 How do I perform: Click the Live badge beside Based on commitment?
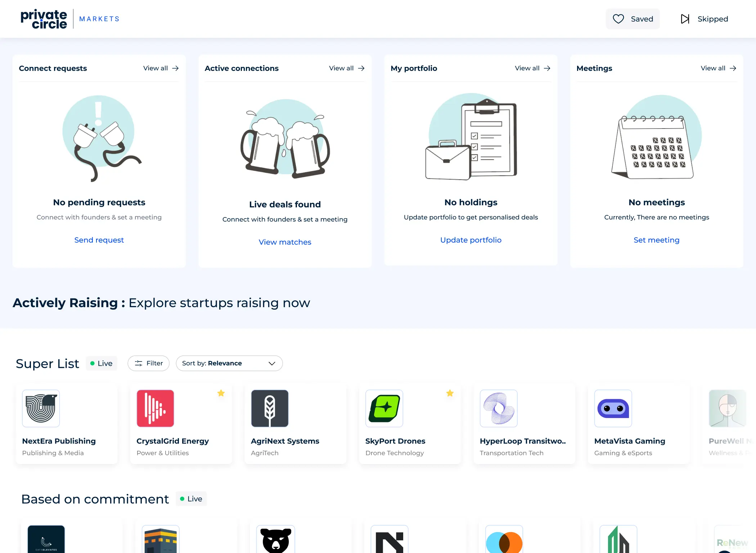tap(191, 499)
